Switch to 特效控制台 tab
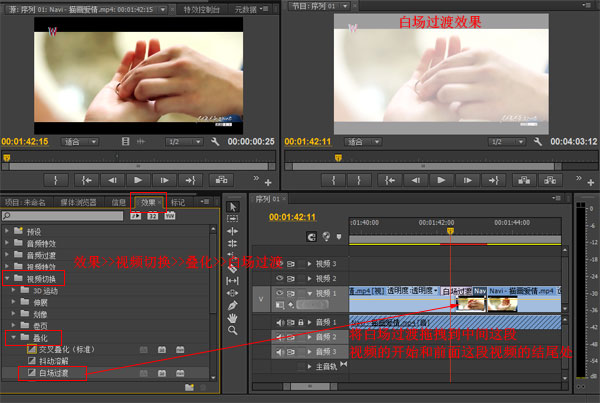 (202, 10)
